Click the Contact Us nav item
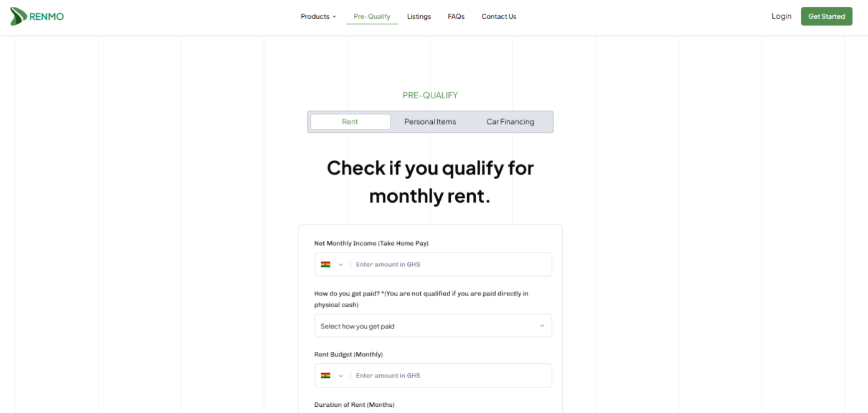This screenshot has height=413, width=868. pos(498,16)
